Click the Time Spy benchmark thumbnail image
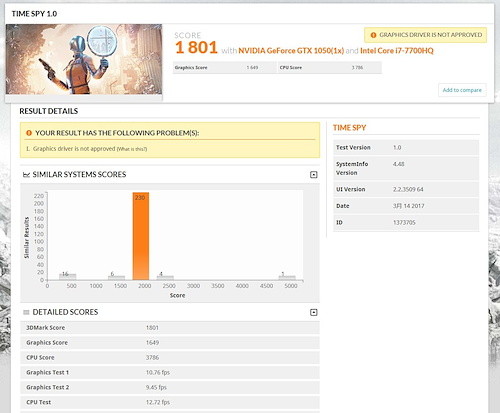This screenshot has width=500, height=413. point(84,59)
